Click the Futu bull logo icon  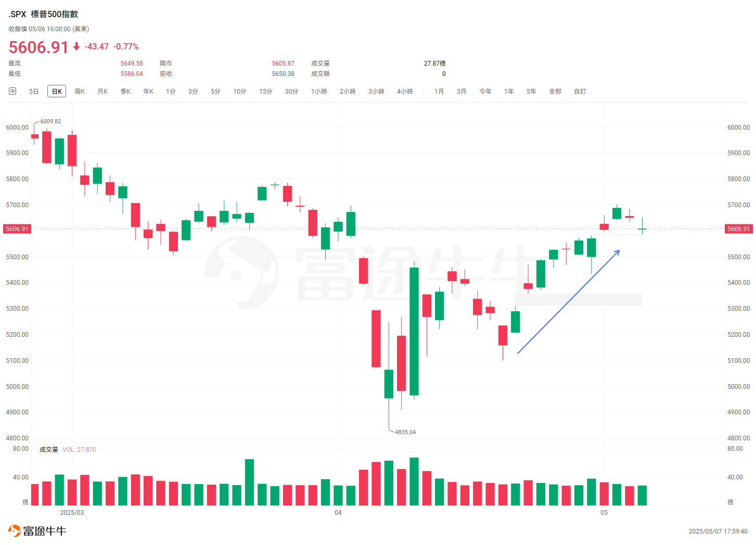coord(15,531)
